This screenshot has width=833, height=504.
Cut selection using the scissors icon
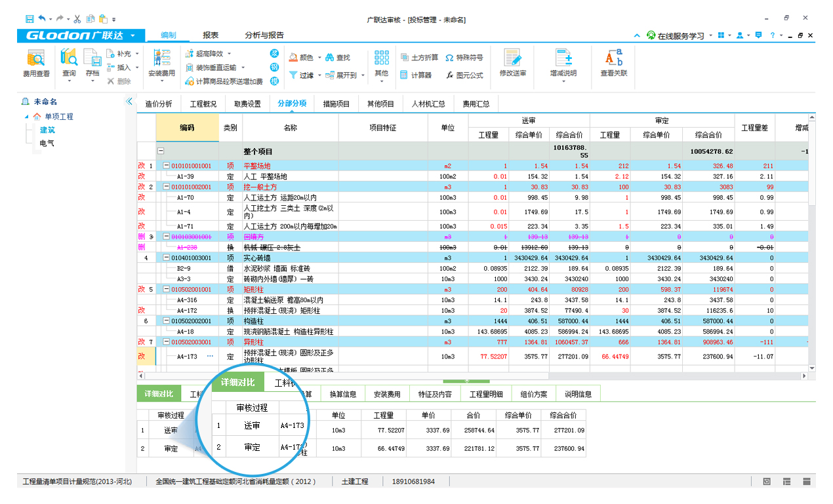[78, 19]
